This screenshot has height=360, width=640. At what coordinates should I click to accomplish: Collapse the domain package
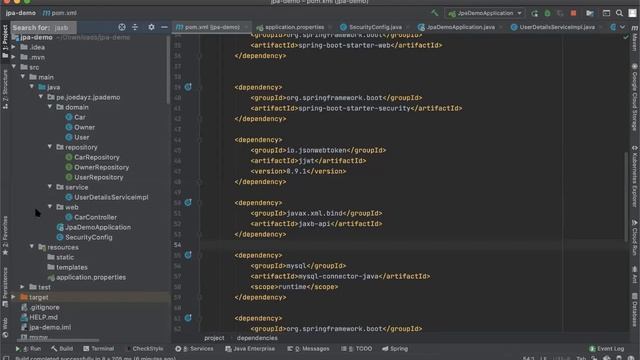[50, 107]
